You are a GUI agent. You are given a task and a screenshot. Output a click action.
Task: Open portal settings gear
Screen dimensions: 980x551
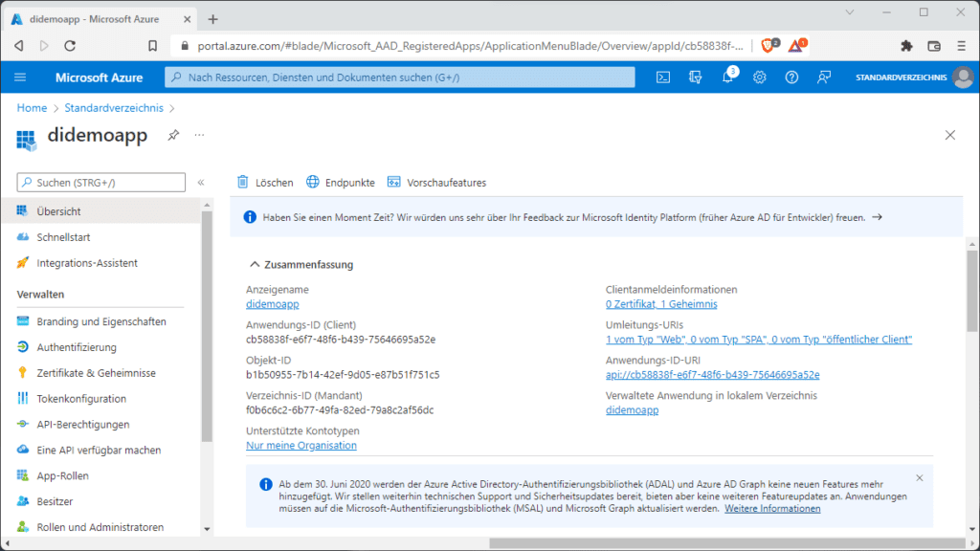759,77
